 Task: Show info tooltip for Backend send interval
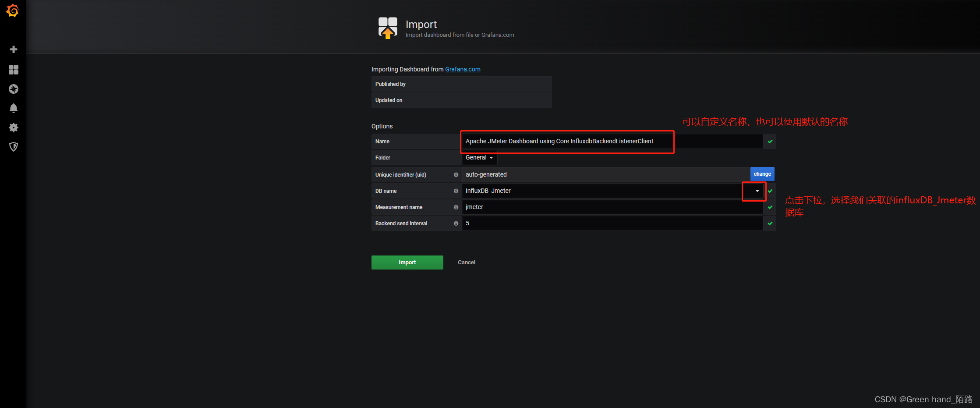point(456,224)
